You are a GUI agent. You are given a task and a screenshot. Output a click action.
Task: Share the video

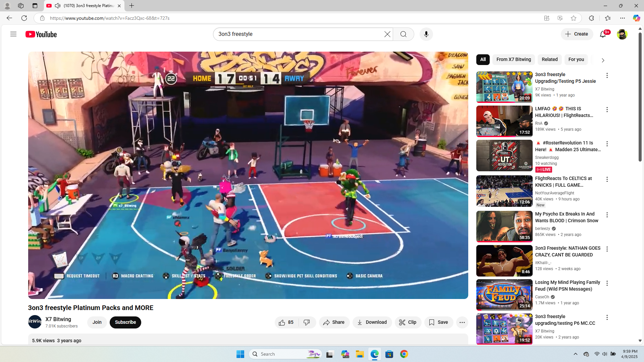[334, 322]
